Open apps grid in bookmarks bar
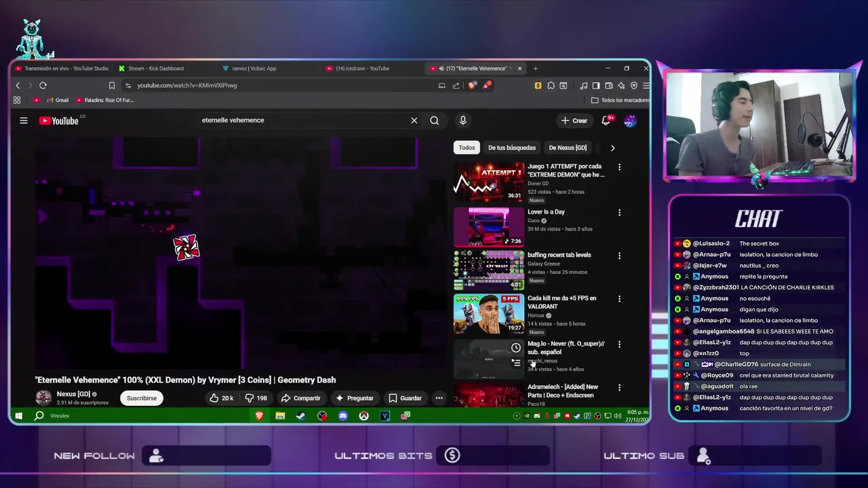The width and height of the screenshot is (868, 488). tap(17, 100)
